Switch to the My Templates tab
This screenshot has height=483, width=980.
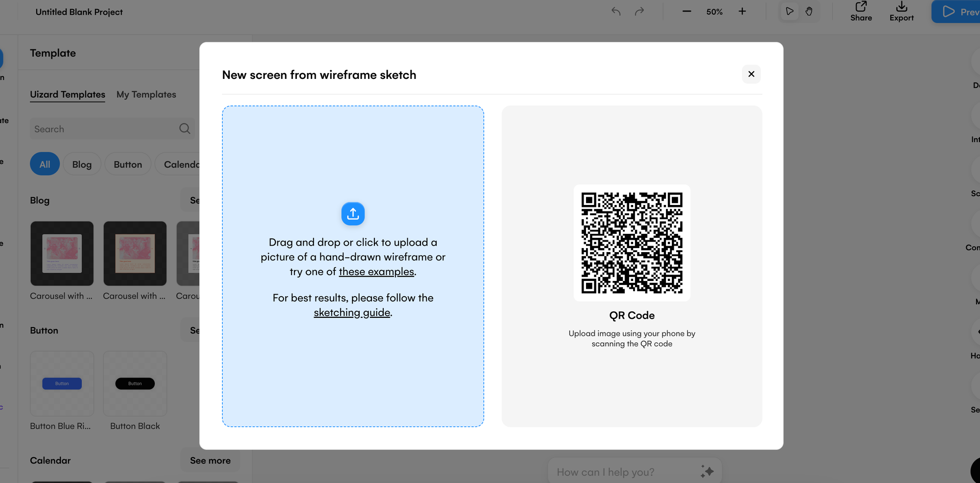click(x=146, y=94)
